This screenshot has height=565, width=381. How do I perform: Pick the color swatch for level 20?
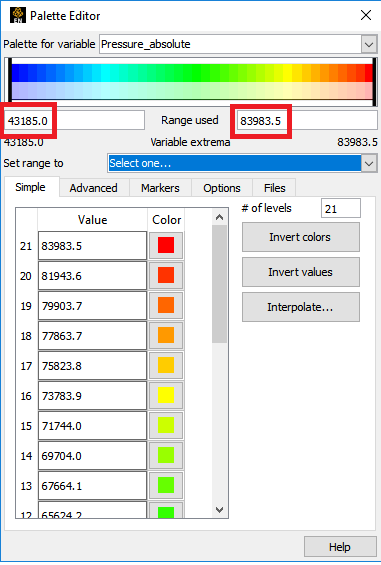[166, 275]
